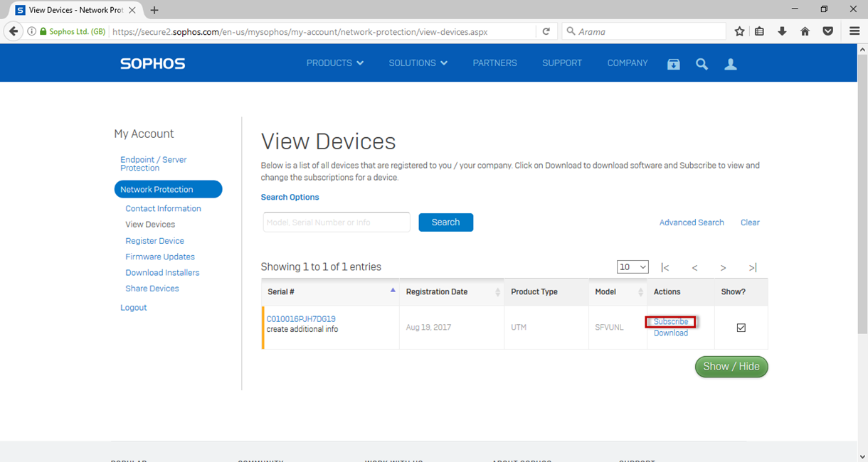The image size is (868, 462).
Task: Click the browser back arrow button
Action: coord(14,31)
